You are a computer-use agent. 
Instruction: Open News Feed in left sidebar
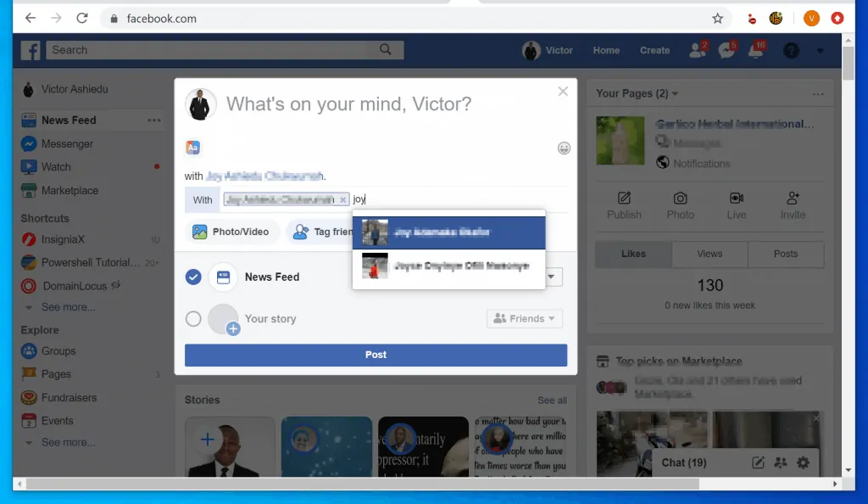click(x=69, y=120)
